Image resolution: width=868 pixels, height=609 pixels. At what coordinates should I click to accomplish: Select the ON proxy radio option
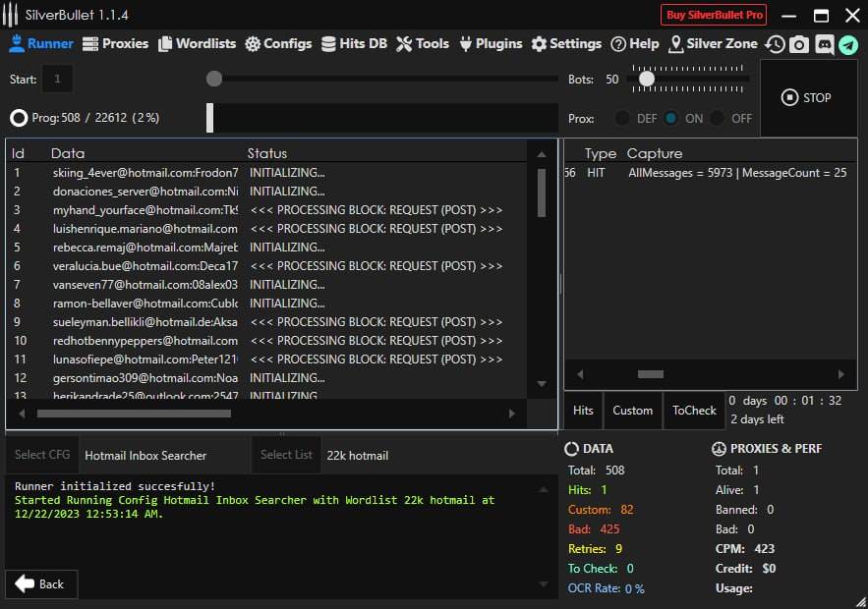point(671,118)
